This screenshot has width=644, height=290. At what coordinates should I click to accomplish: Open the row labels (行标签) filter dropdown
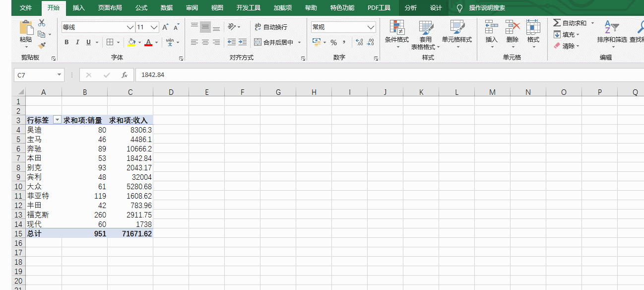pyautogui.click(x=57, y=120)
